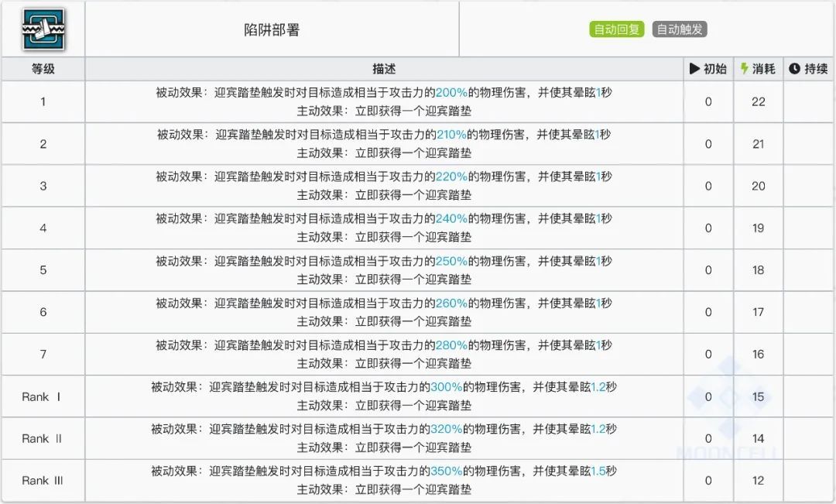The image size is (836, 504).
Task: Select the Rank I level cell
Action: (43, 396)
